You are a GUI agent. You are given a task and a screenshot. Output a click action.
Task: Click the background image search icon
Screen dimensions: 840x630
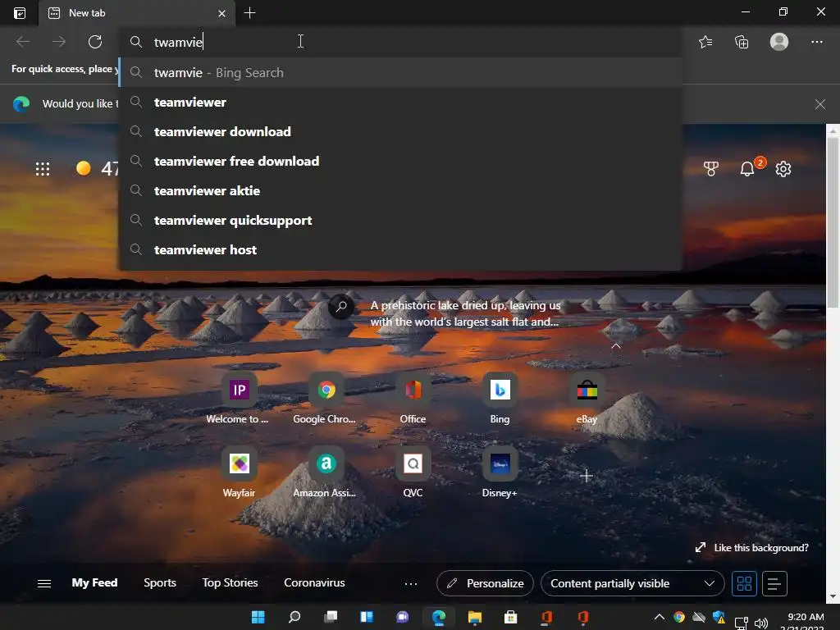click(x=341, y=307)
